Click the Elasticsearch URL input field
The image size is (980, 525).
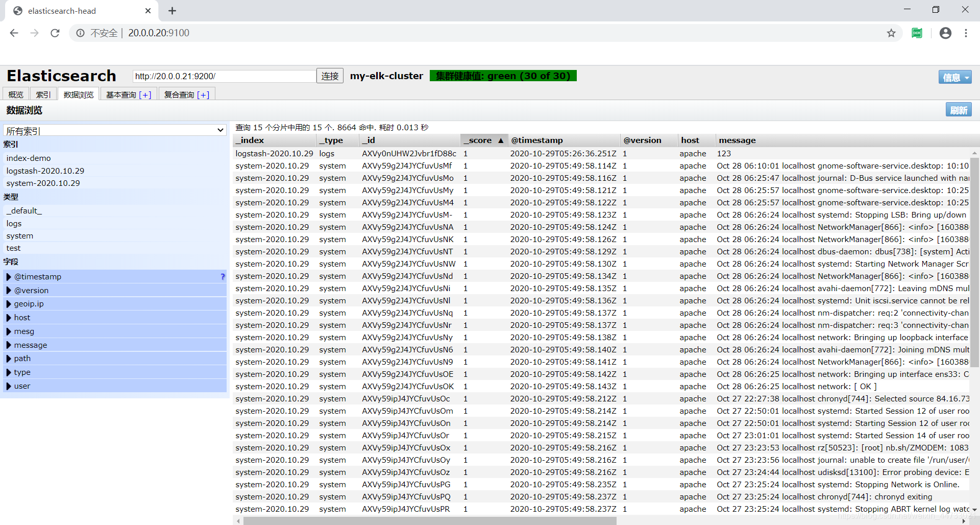[x=224, y=76]
